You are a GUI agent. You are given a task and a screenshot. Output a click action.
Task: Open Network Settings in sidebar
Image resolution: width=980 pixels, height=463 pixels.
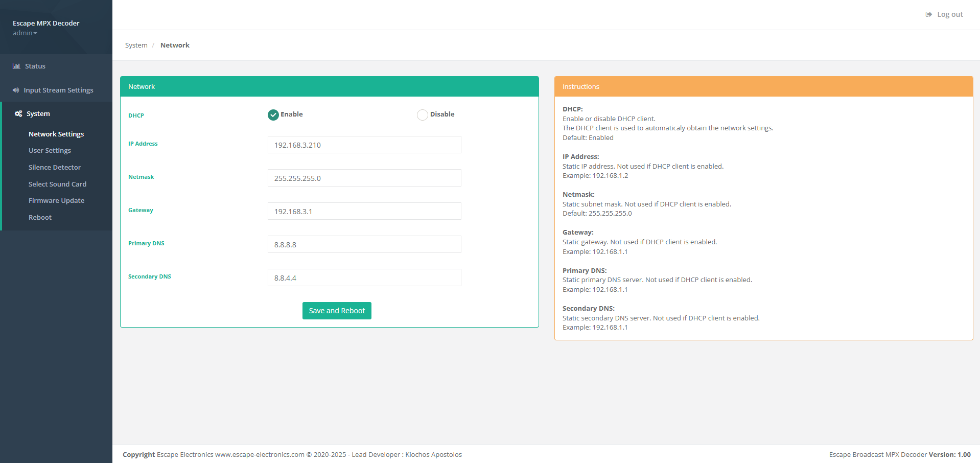coord(56,134)
